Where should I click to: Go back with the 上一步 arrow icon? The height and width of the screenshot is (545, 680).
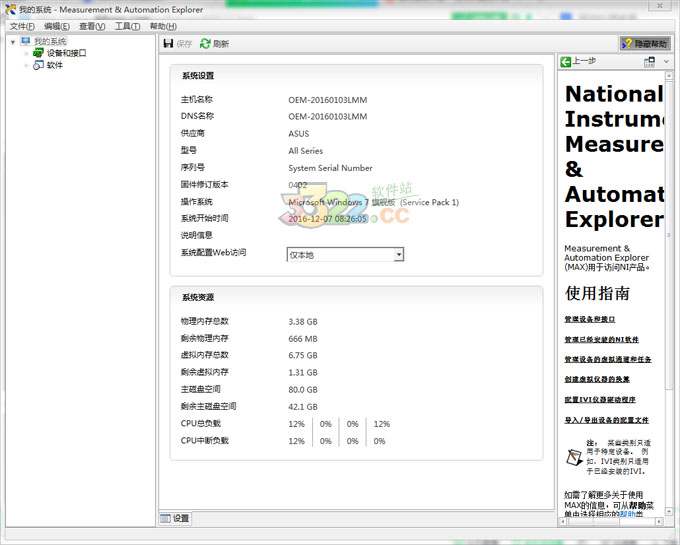566,61
